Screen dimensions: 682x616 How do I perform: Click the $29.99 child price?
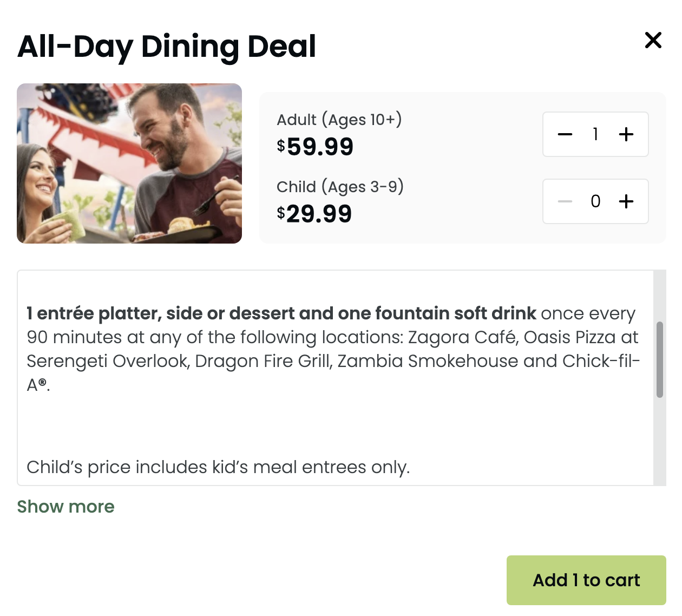[314, 214]
